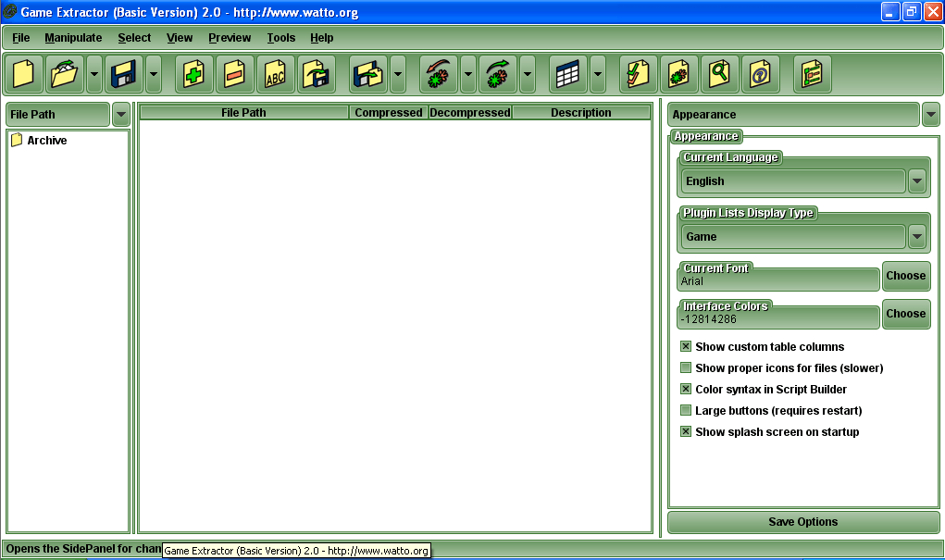Click the Rename Files ABC icon
The image size is (945, 560).
pyautogui.click(x=276, y=74)
